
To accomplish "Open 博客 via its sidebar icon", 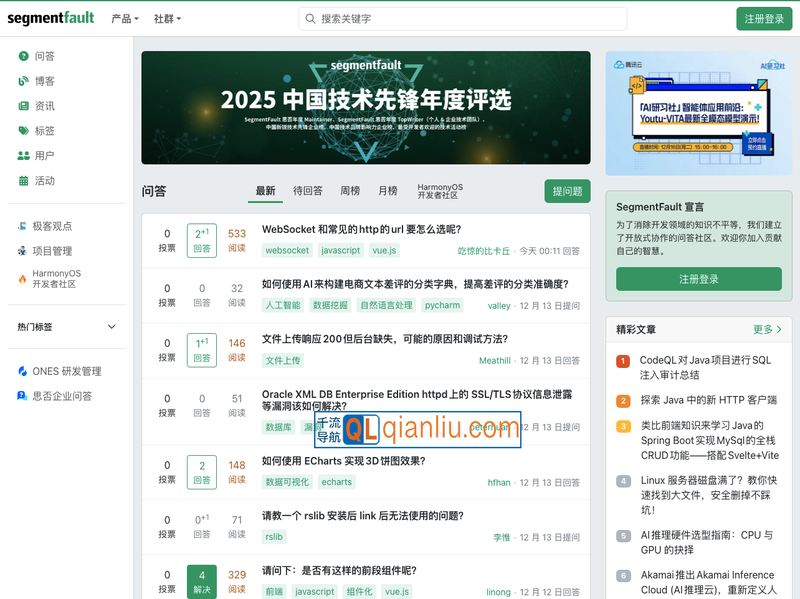I will 23,81.
